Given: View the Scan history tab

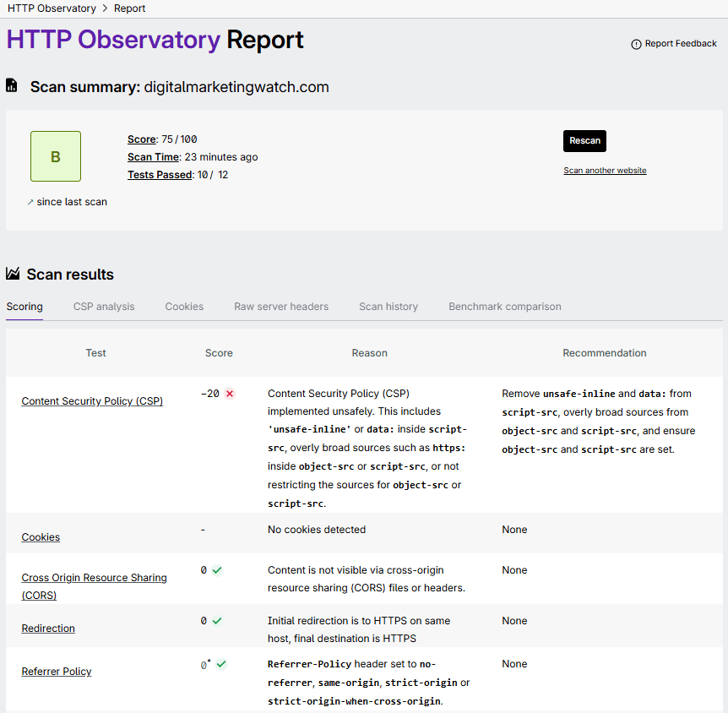Looking at the screenshot, I should tap(388, 307).
